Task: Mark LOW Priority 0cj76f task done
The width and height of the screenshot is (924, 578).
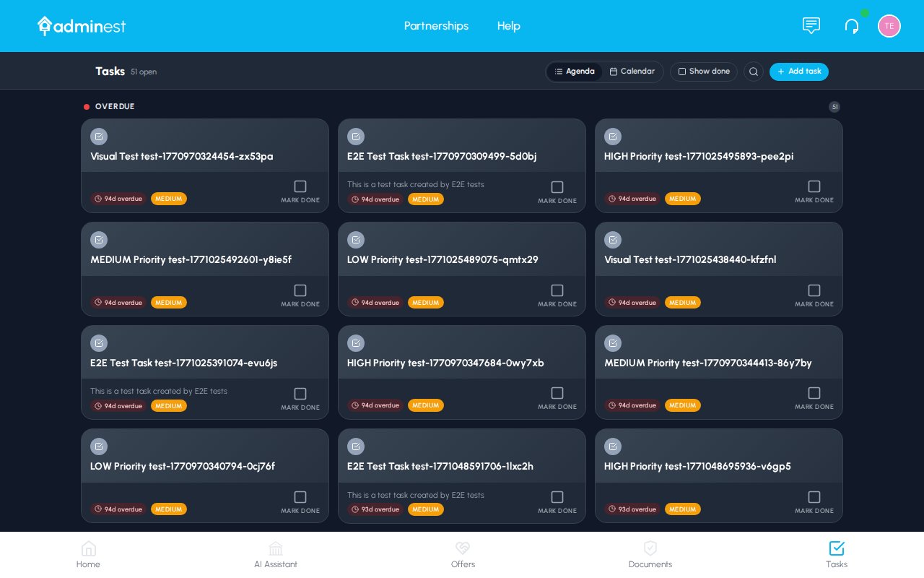Action: (300, 497)
